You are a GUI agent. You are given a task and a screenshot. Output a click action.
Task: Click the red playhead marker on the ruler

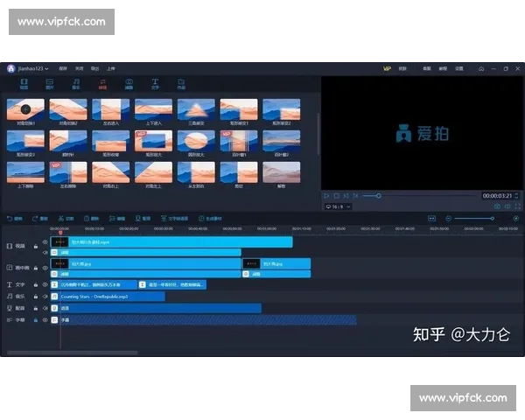[x=60, y=233]
